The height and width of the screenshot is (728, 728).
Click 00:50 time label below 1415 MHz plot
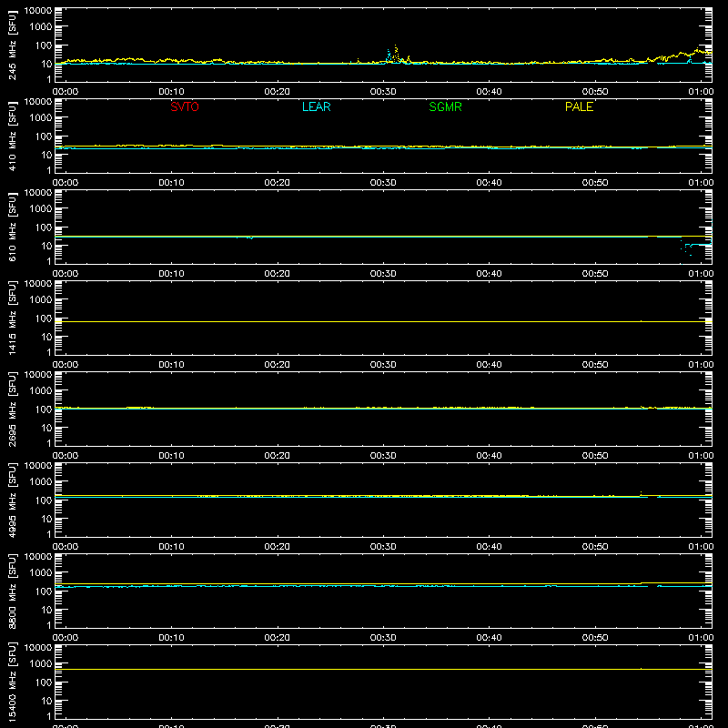pos(595,365)
